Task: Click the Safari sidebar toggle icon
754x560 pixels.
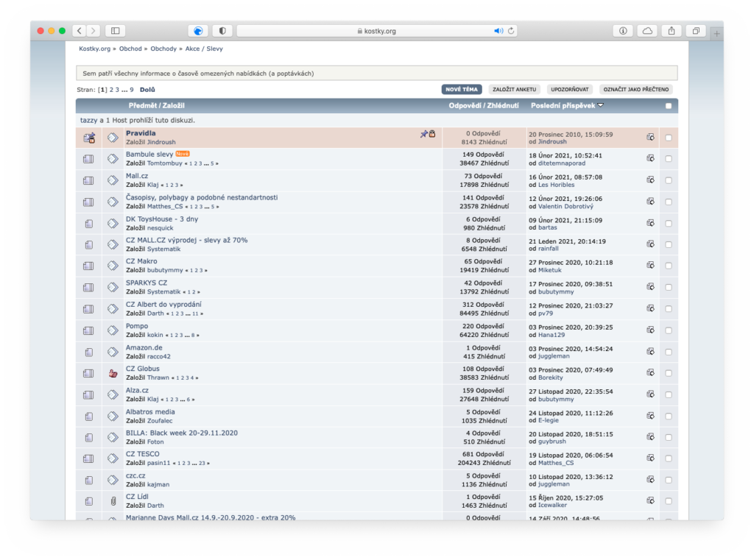Action: tap(116, 31)
